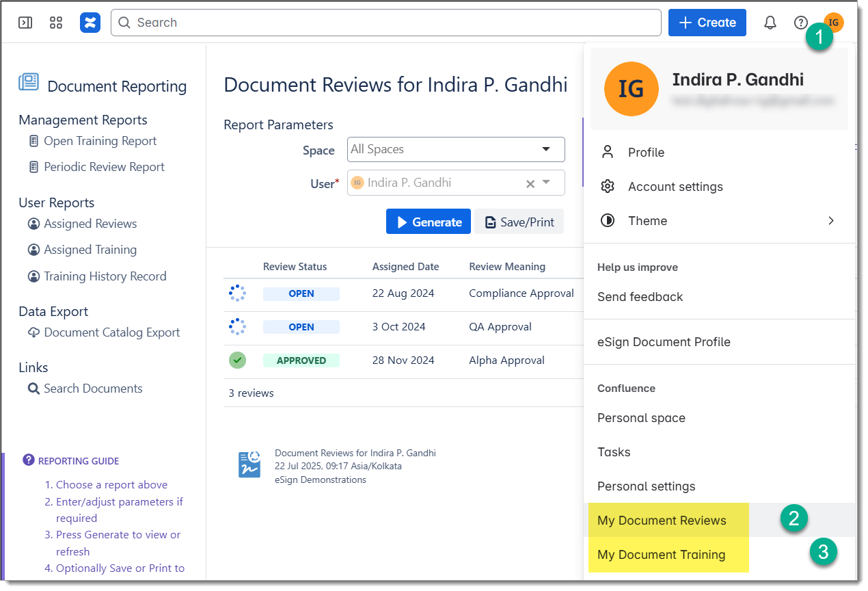Open the app switcher grid icon
The width and height of the screenshot is (868, 591).
tap(56, 23)
